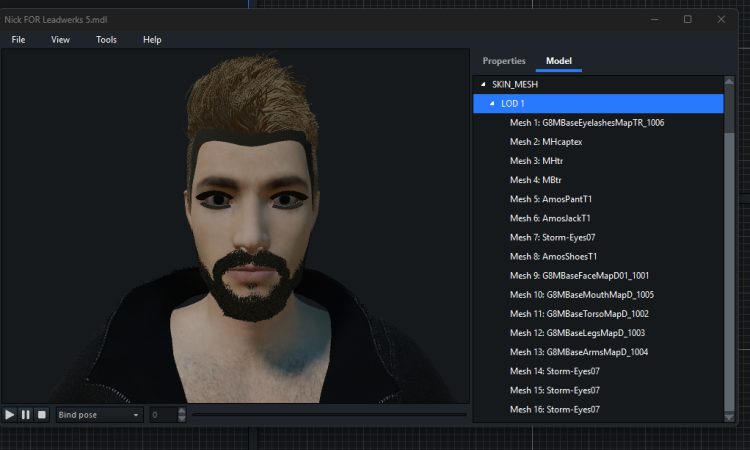The height and width of the screenshot is (450, 750).
Task: Stop the animation playback
Action: 42,414
